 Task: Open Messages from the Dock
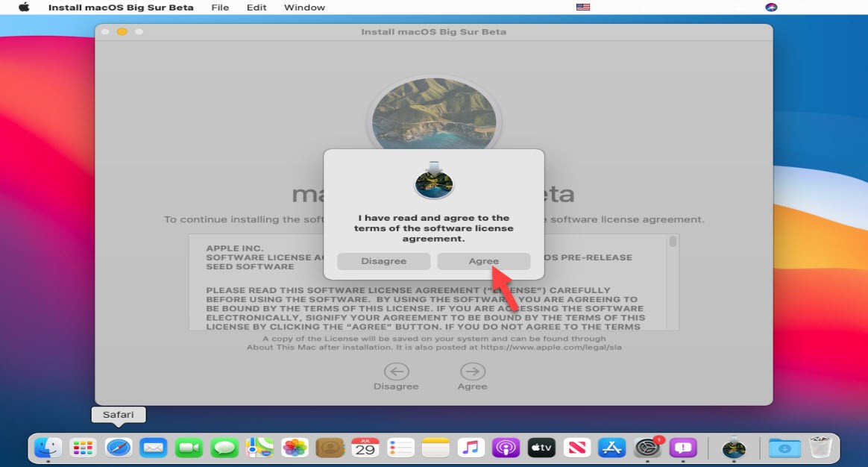coord(224,448)
